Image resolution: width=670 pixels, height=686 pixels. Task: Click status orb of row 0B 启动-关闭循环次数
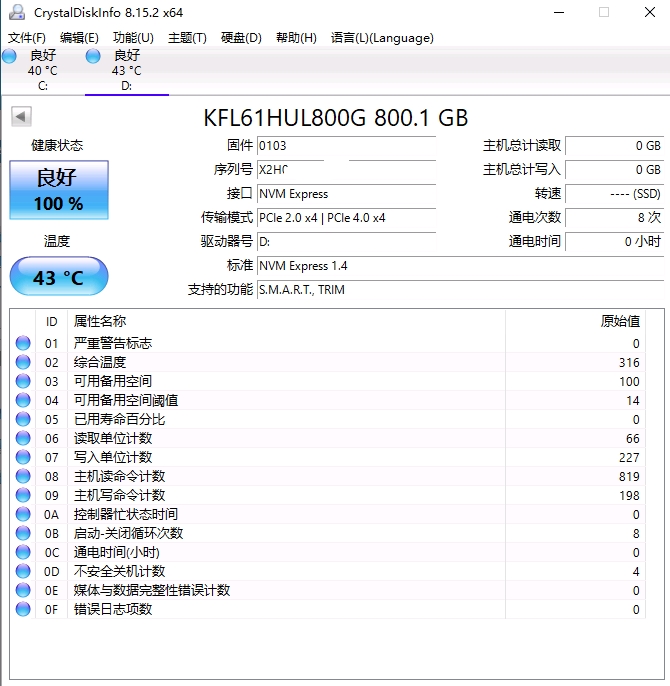coord(23,533)
